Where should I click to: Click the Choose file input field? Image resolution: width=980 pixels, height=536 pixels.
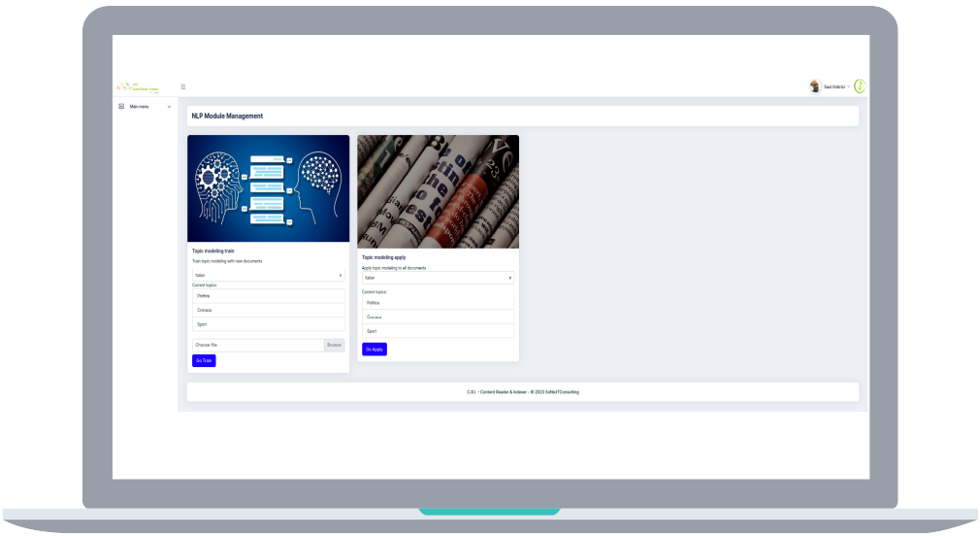(x=258, y=346)
